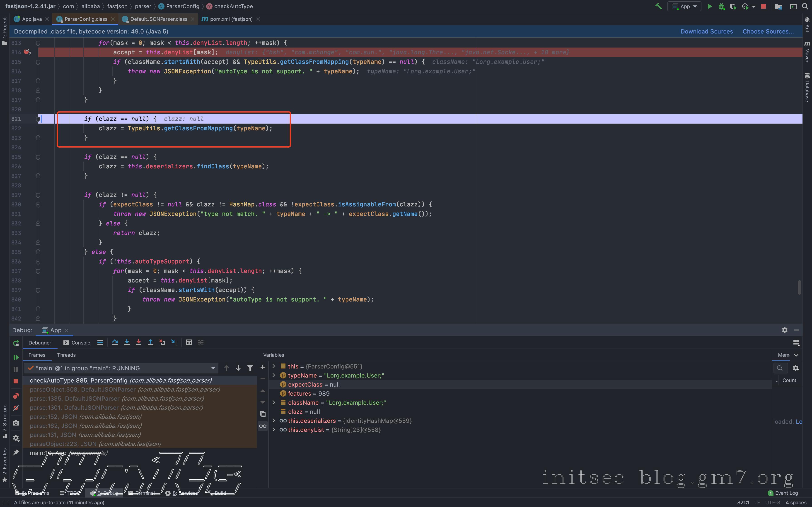Click the Step Into icon
Viewport: 812px width, 507px height.
[x=127, y=342]
